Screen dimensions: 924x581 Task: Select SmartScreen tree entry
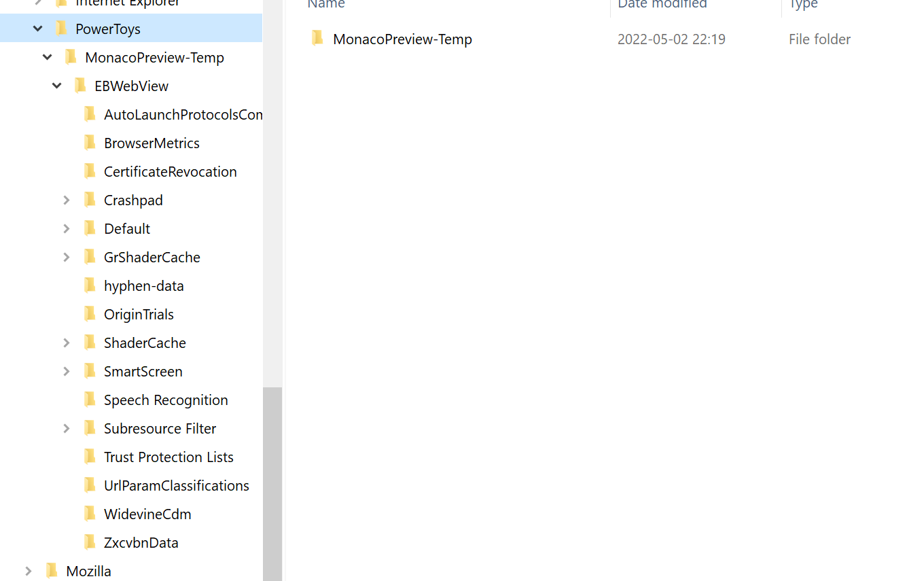tap(143, 372)
